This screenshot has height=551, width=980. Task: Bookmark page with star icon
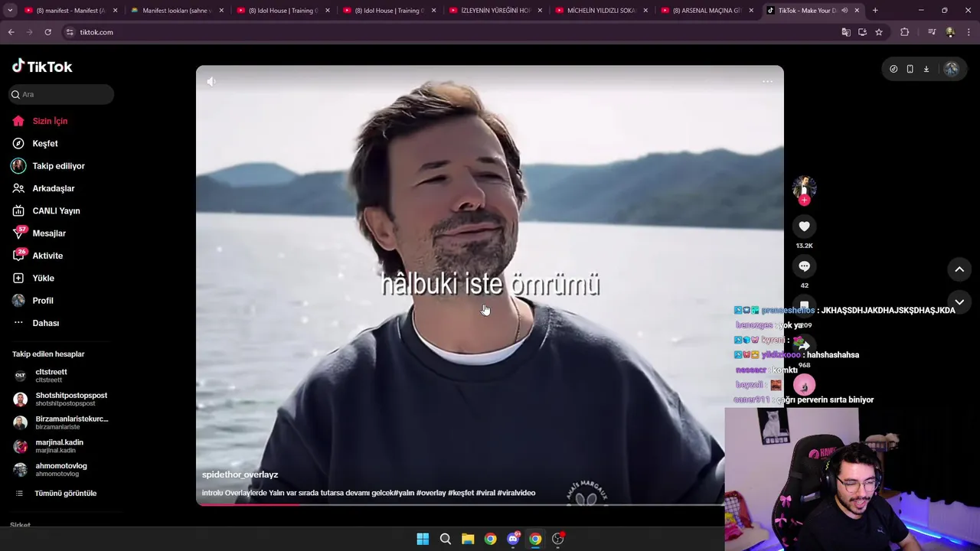point(879,32)
